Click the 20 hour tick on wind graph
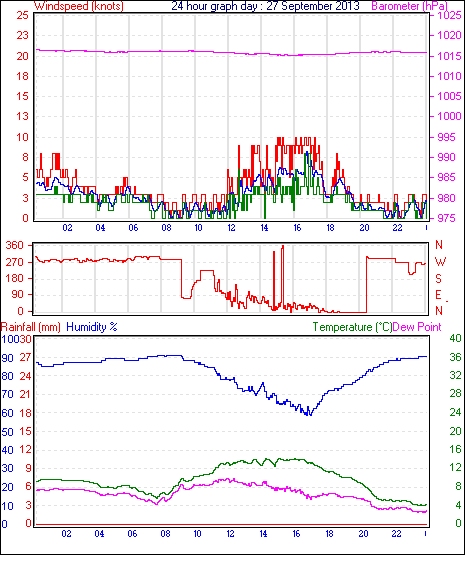This screenshot has height=563, width=465. [x=364, y=228]
